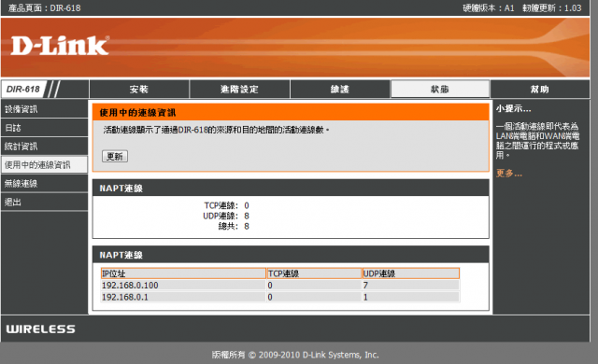This screenshot has width=598, height=364.
Task: Open the 幫助 help tab
Action: point(540,89)
